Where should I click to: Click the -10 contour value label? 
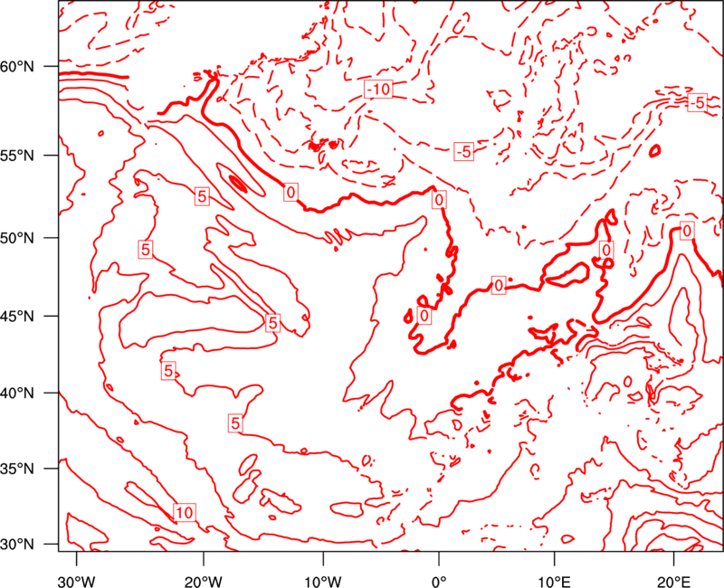[x=378, y=89]
